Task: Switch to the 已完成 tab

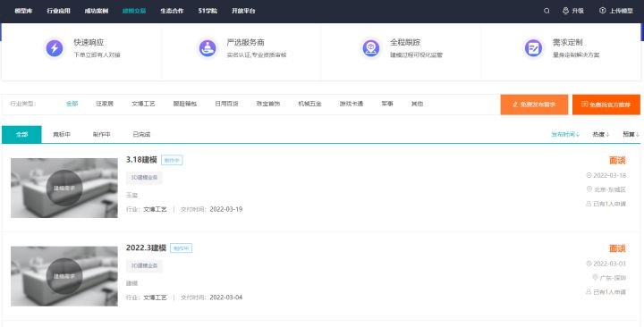Action: (x=141, y=134)
